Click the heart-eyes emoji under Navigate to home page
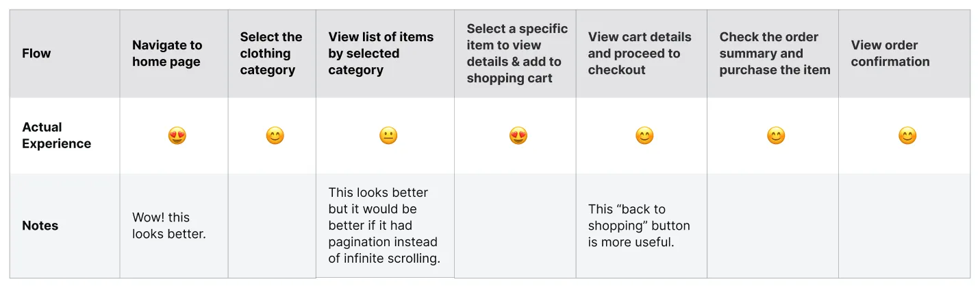Image resolution: width=980 pixels, height=286 pixels. tap(177, 136)
